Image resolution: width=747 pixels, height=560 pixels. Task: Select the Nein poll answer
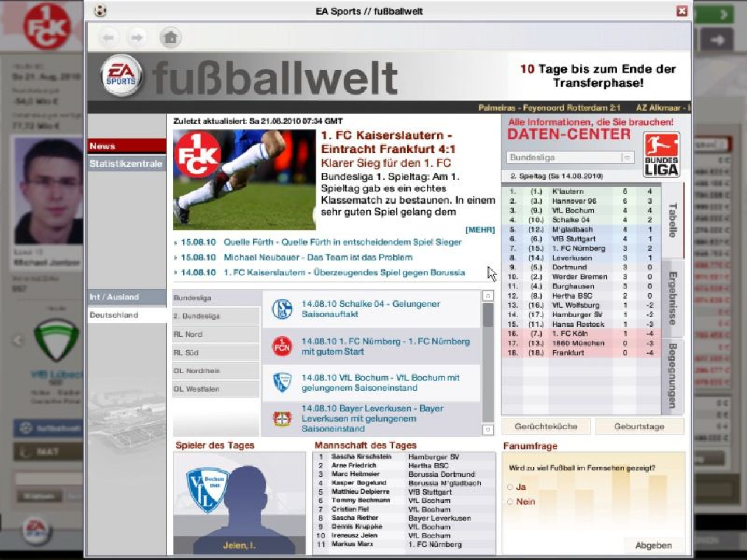[510, 502]
